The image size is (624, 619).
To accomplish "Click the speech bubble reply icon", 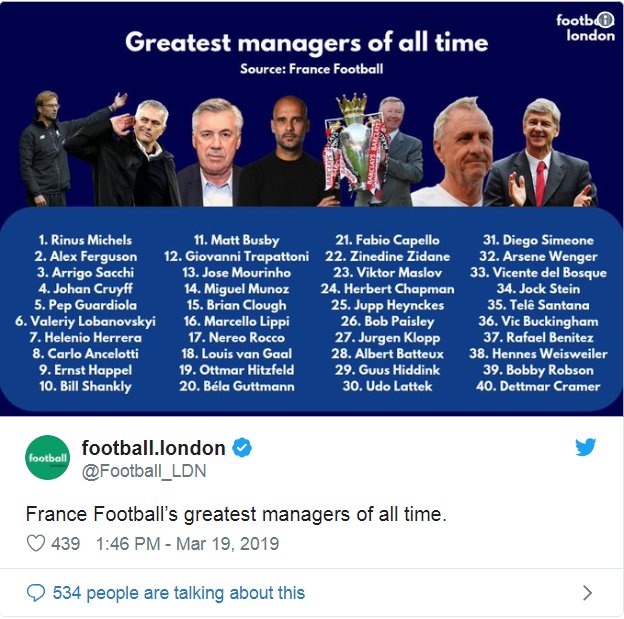I will pyautogui.click(x=35, y=593).
